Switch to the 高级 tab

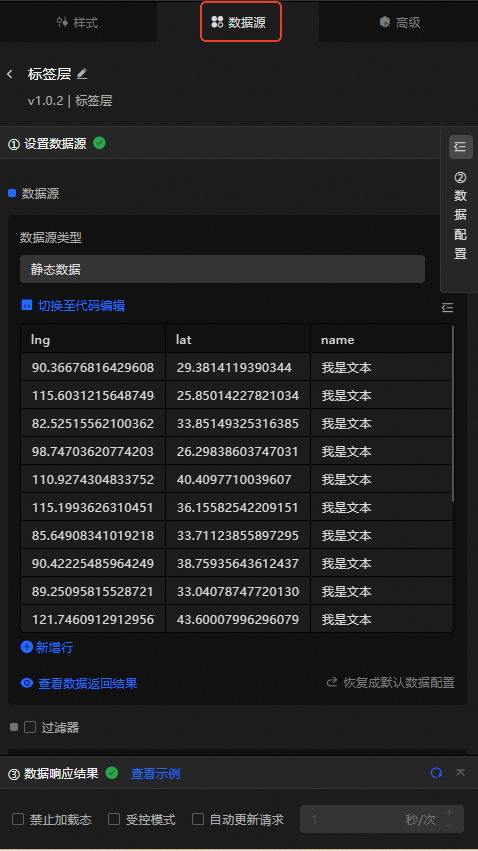point(400,22)
